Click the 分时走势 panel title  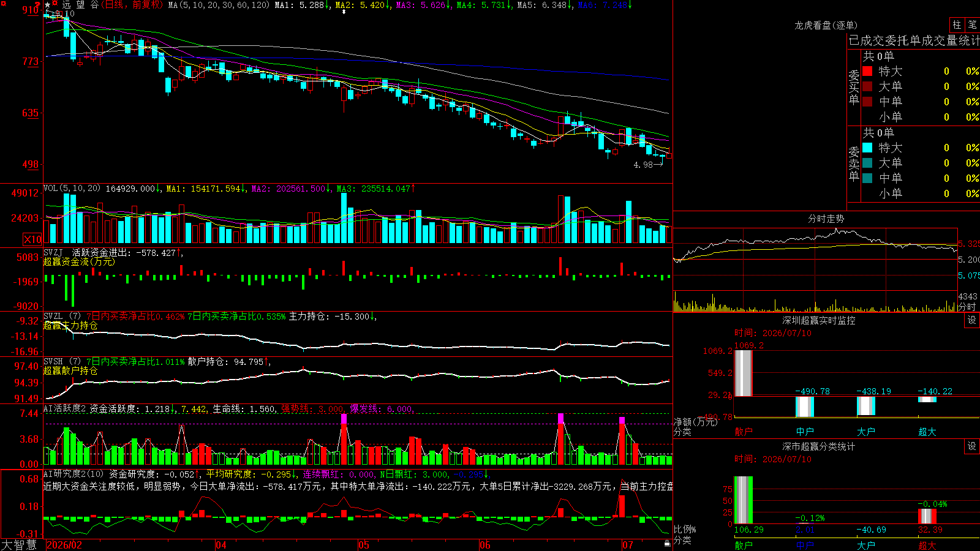coord(826,219)
